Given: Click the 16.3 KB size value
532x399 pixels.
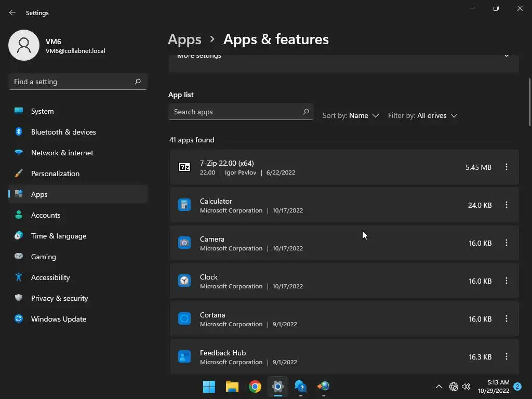Looking at the screenshot, I should point(480,357).
